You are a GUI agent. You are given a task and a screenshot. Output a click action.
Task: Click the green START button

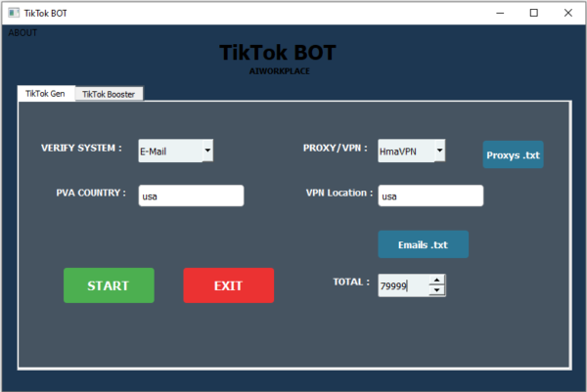(x=109, y=285)
